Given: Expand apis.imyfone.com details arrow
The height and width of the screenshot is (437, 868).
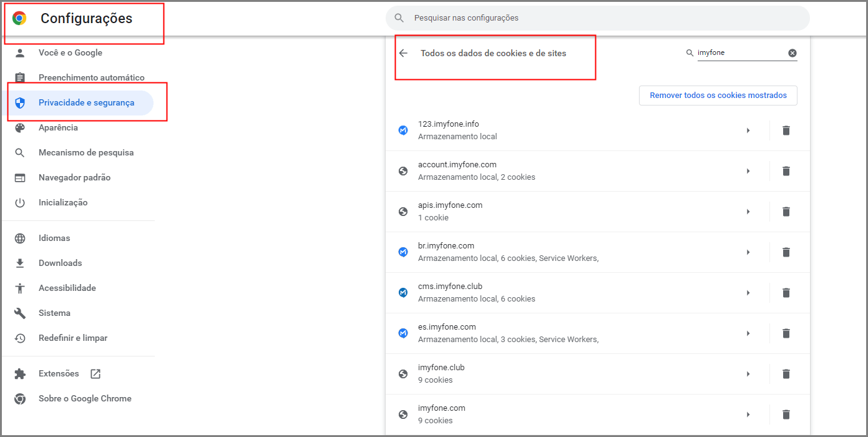Looking at the screenshot, I should pyautogui.click(x=748, y=212).
